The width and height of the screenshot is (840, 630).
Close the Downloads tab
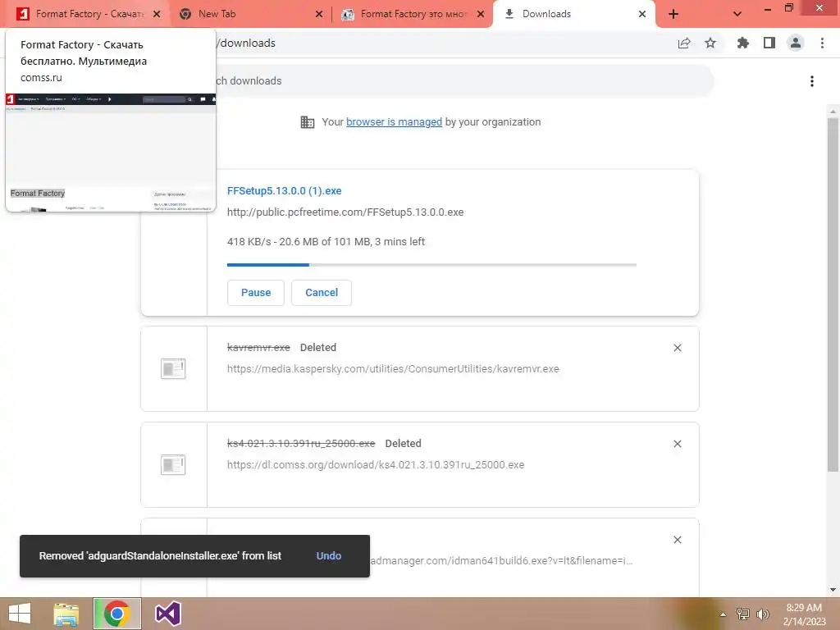click(x=641, y=15)
